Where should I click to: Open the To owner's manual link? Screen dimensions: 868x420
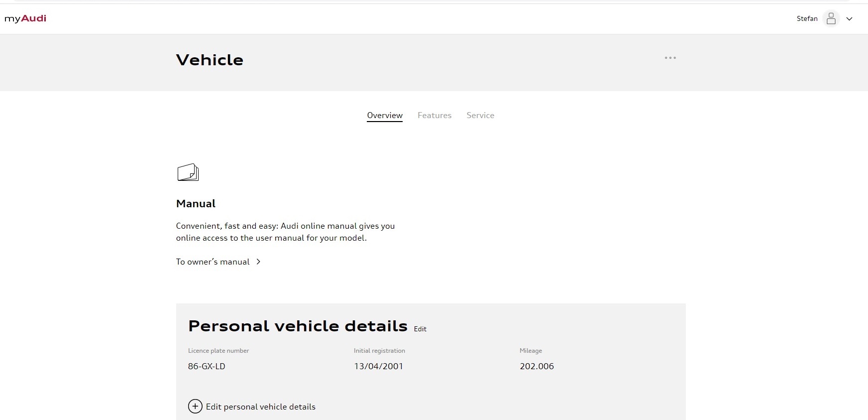[213, 262]
